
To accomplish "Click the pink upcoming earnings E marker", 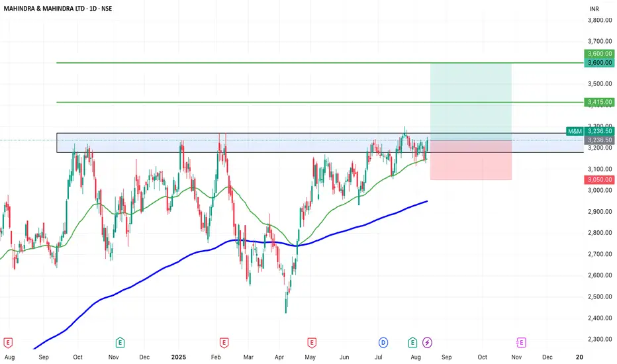I will tap(521, 343).
